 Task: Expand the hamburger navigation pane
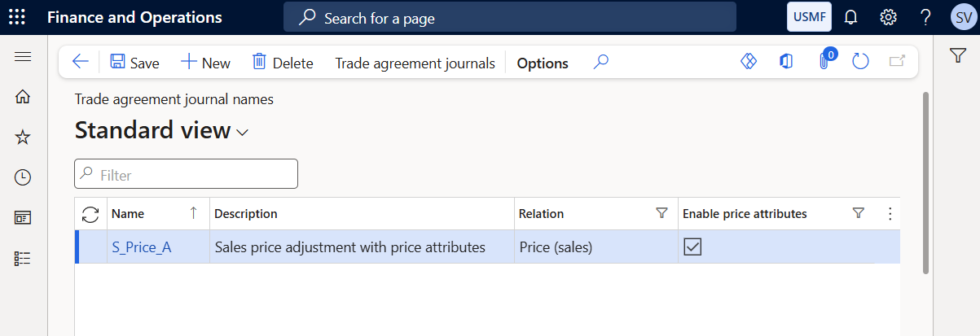coord(23,56)
